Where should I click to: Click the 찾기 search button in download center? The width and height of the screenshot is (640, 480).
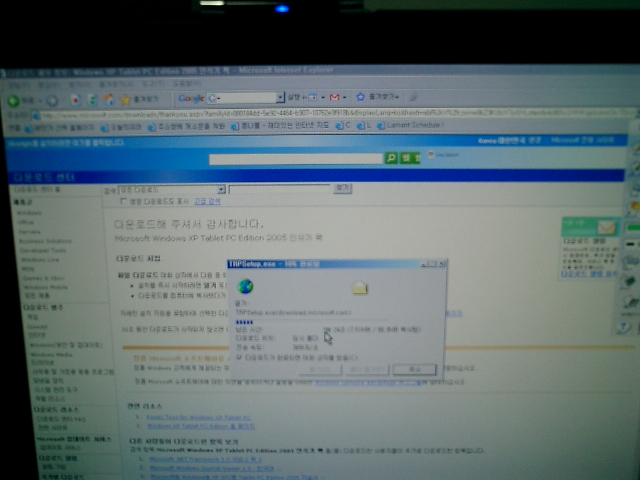pyautogui.click(x=342, y=188)
